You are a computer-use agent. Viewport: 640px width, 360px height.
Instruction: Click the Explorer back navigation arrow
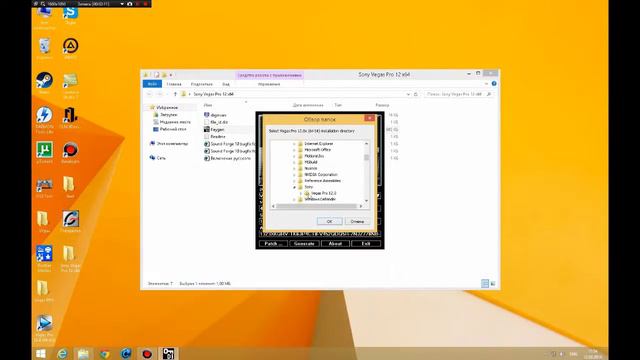[149, 94]
